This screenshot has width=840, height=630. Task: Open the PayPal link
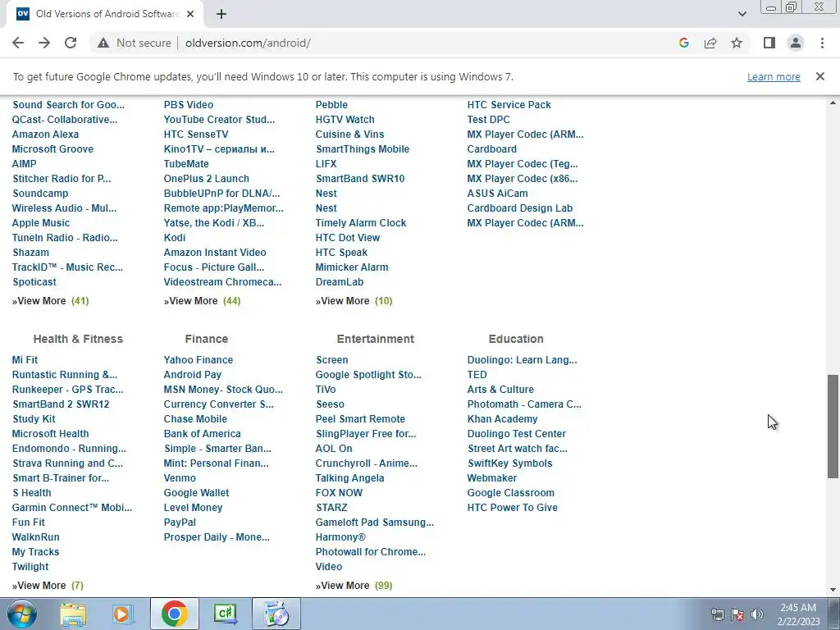click(x=180, y=523)
